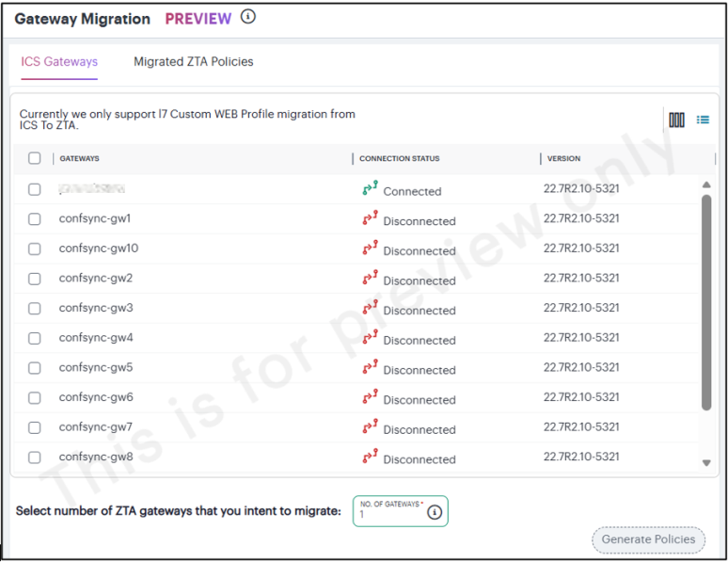
Task: Select the confsync-gw1 checkbox
Action: tap(35, 219)
